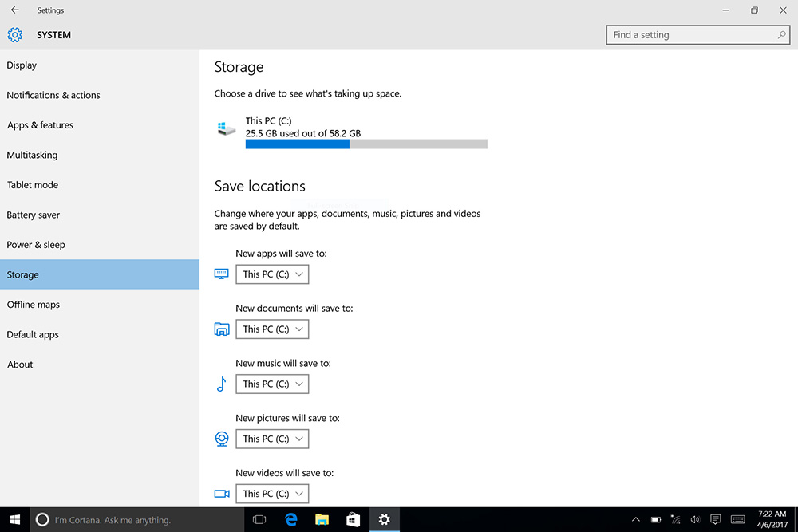Open Tablet mode settings
This screenshot has height=532, width=798.
pyautogui.click(x=100, y=184)
